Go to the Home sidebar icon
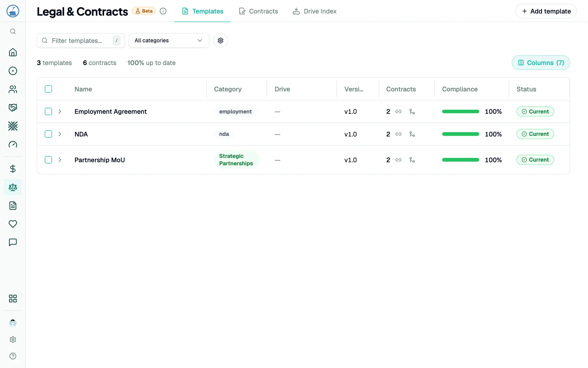 (13, 52)
